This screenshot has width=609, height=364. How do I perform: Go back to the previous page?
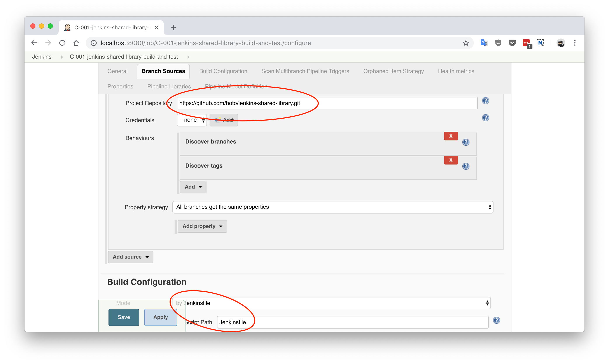[x=34, y=43]
